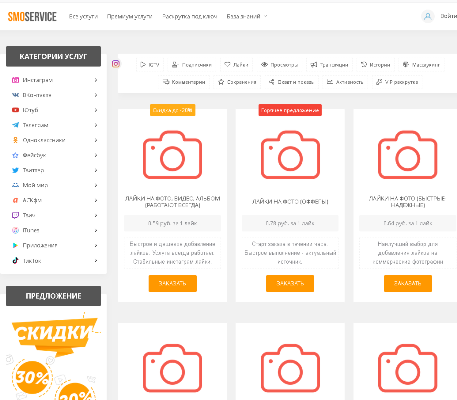Select the Лайки filter tab
Viewport: 457px width, 400px height.
[x=236, y=65]
